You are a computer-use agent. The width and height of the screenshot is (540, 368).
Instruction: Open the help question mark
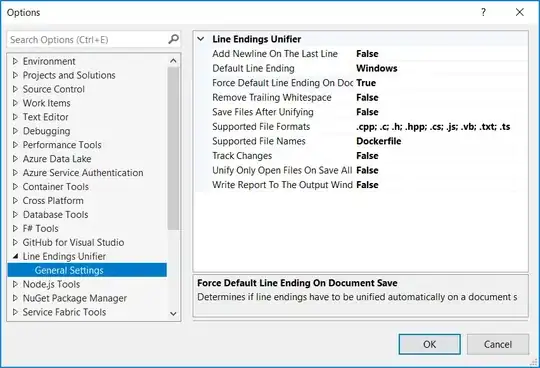(x=484, y=12)
